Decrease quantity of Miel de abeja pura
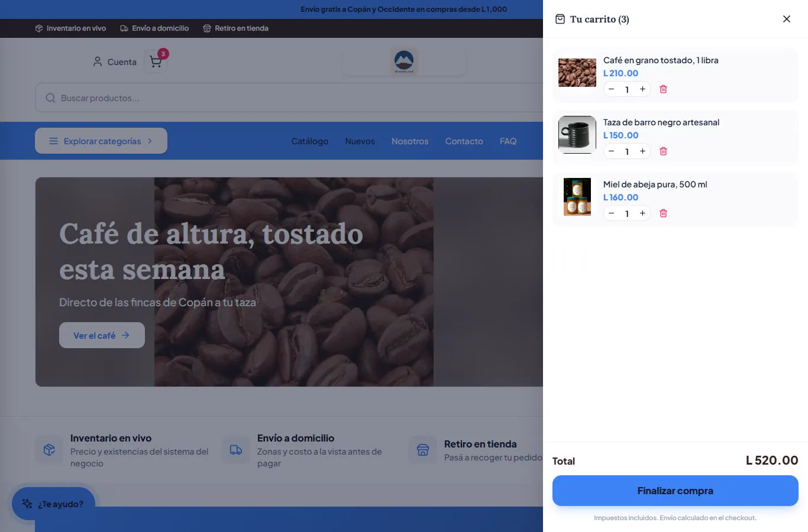The width and height of the screenshot is (808, 532). tap(612, 213)
